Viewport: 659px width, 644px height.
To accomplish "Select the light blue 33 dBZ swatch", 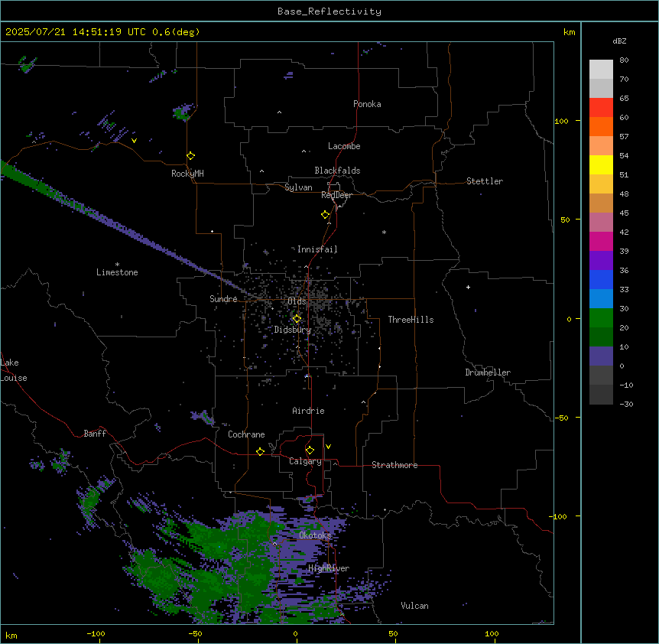I will click(x=601, y=298).
